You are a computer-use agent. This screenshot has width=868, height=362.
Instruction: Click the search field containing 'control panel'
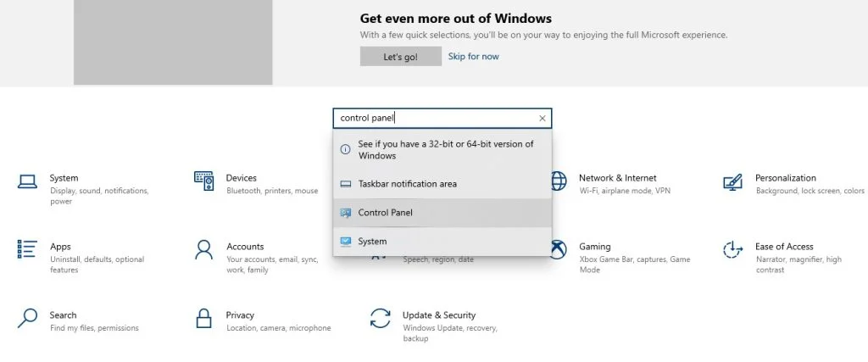442,119
